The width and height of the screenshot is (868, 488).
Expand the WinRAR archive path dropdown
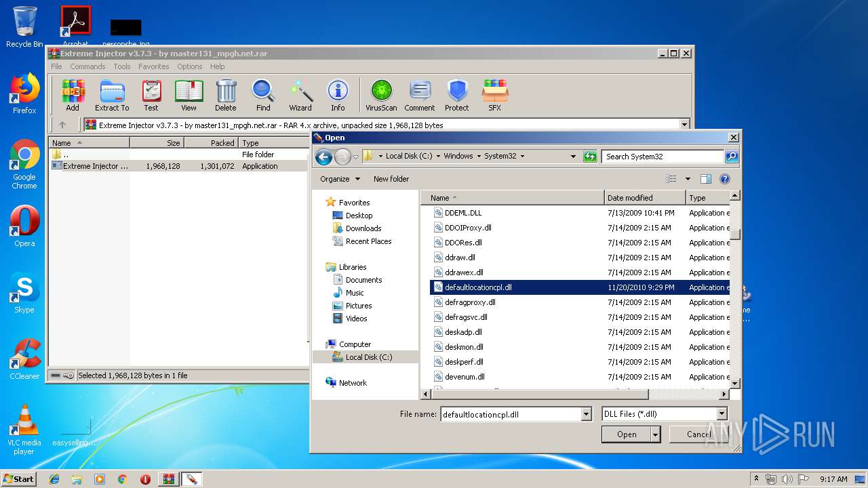click(684, 125)
